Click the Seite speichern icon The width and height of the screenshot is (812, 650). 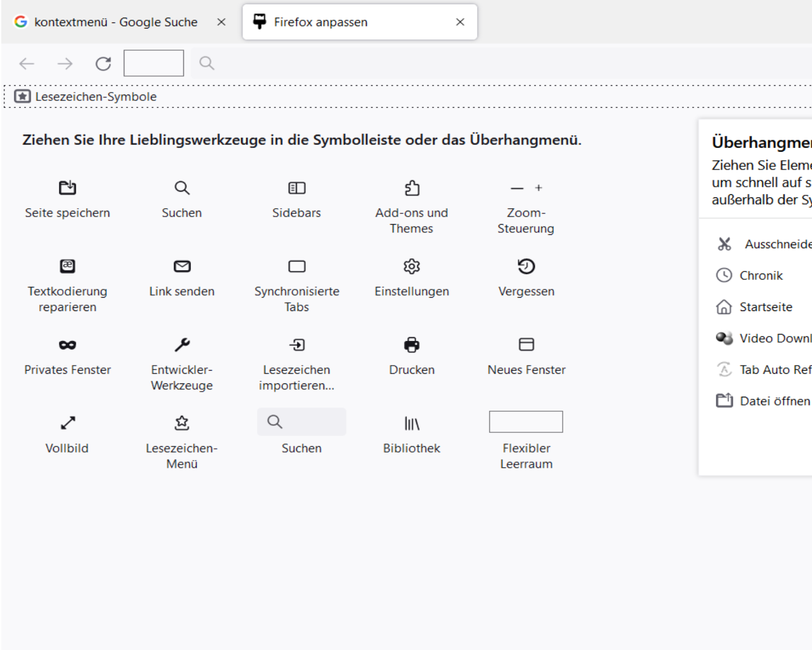click(67, 188)
